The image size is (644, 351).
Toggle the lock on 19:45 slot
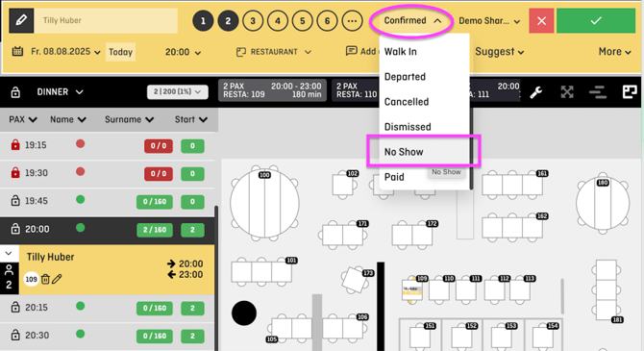15,201
